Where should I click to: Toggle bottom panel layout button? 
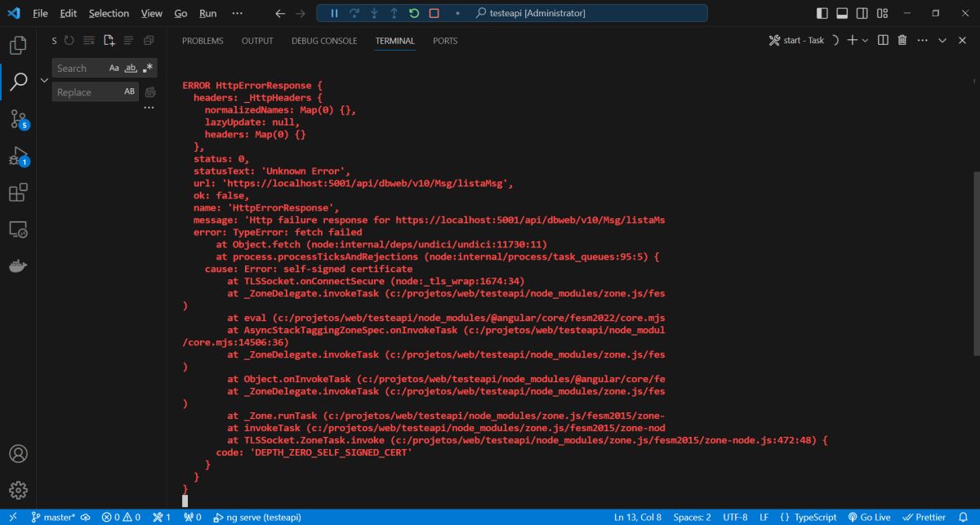coord(842,14)
